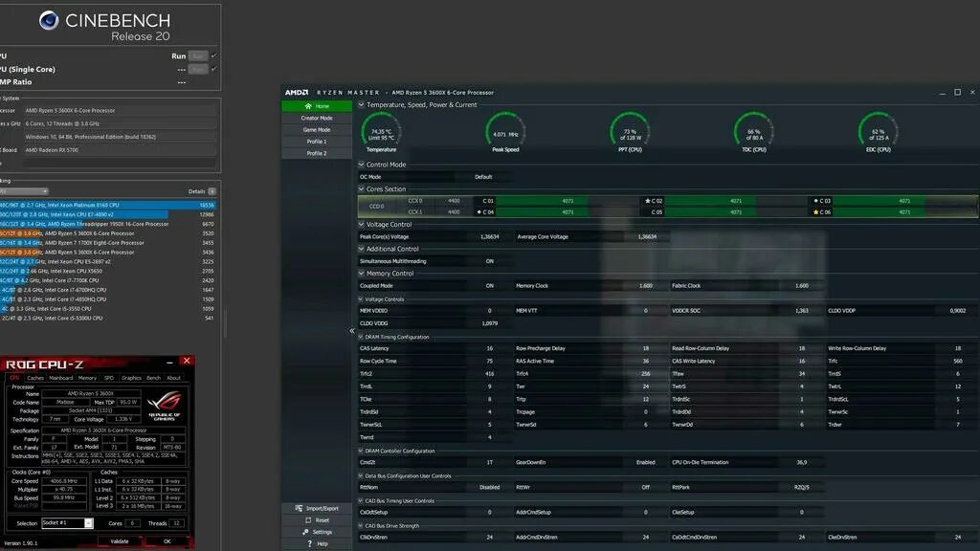The width and height of the screenshot is (980, 551).
Task: Click the dot marker on core C 04
Action: (479, 212)
